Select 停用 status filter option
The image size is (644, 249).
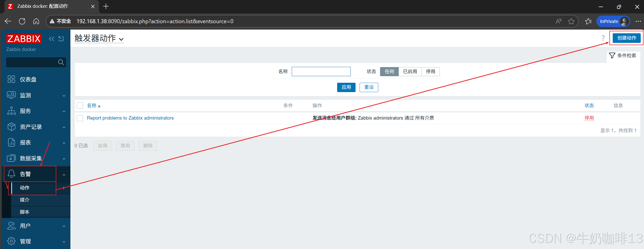pos(431,72)
